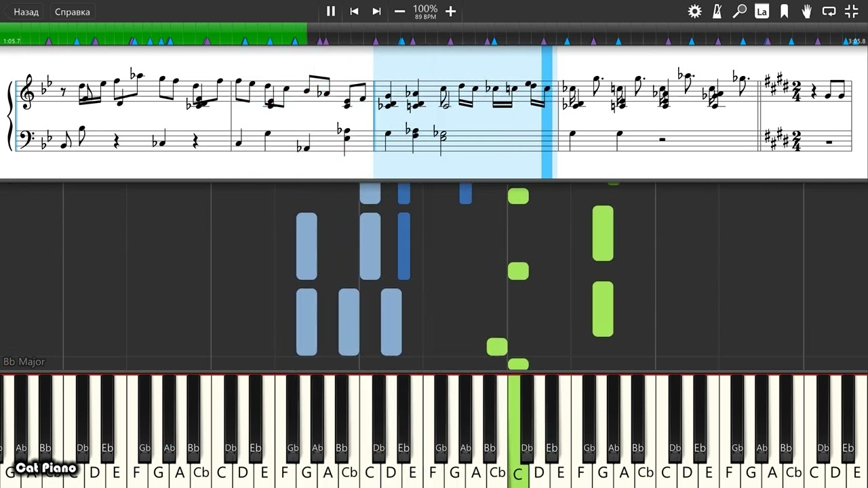This screenshot has height=488, width=868.
Task: Click the 2/4 time signature on treble staff
Action: click(796, 90)
